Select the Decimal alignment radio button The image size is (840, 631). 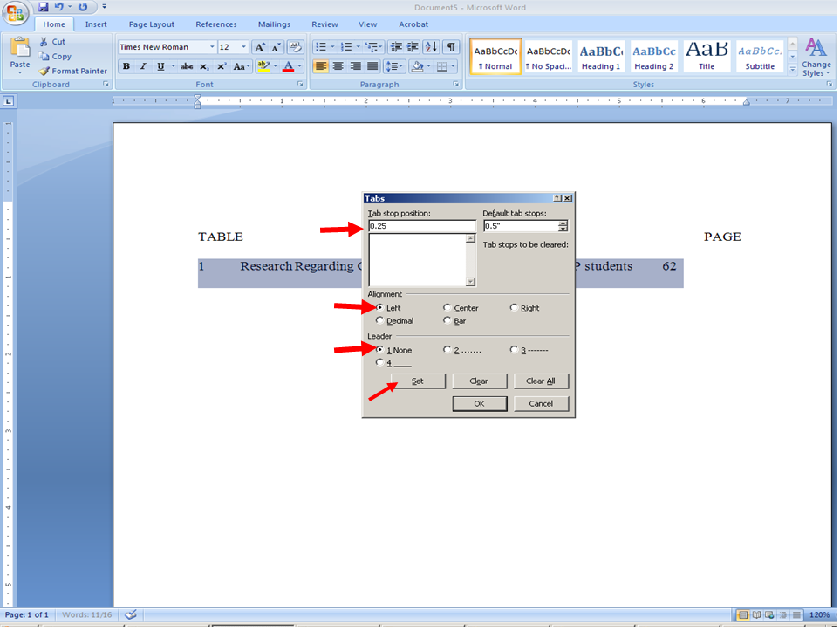pos(380,320)
